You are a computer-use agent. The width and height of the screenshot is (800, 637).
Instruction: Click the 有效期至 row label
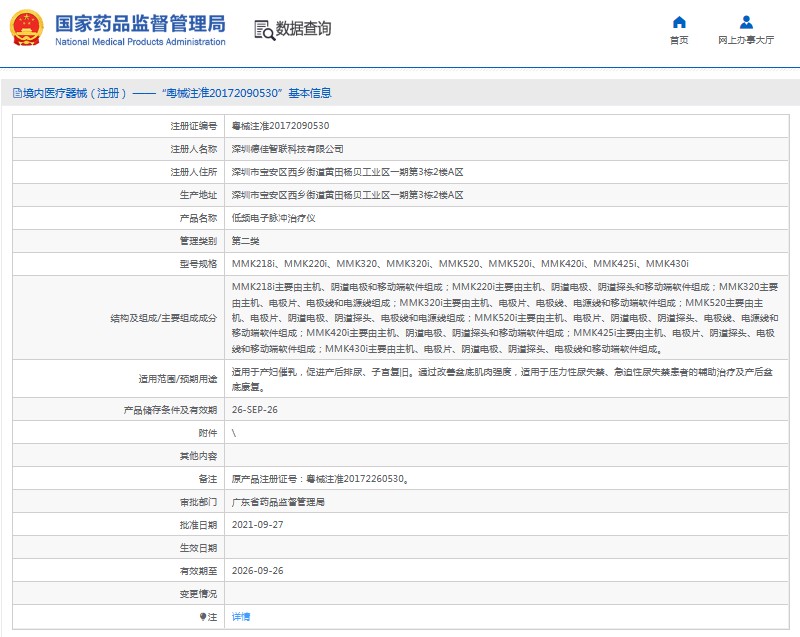pos(198,571)
